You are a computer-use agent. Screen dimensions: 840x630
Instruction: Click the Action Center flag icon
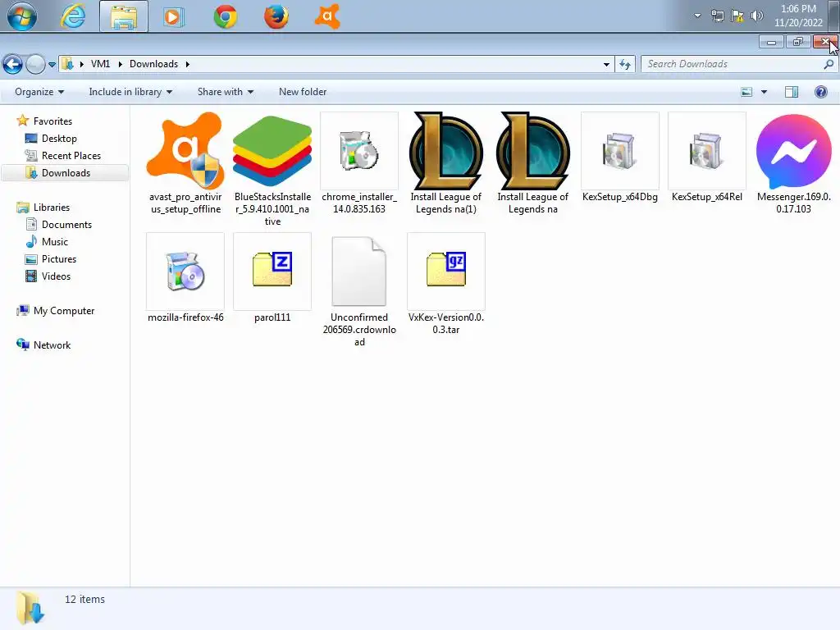737,16
